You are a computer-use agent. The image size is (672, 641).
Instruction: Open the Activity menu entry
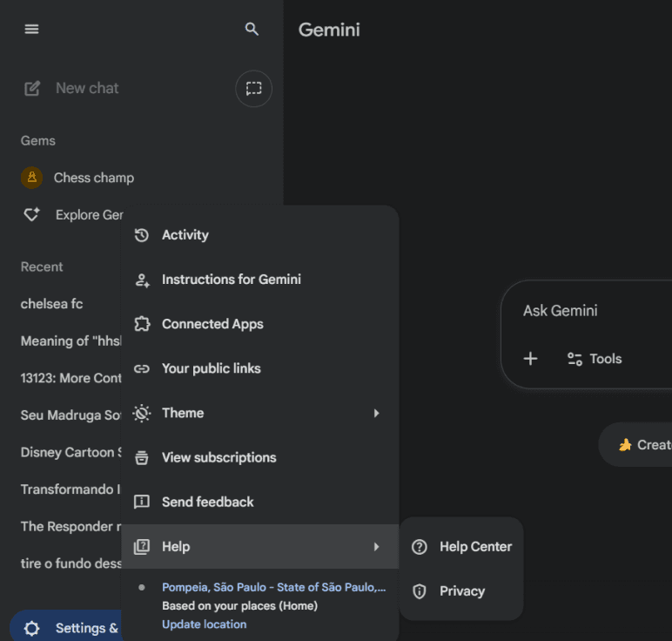[x=260, y=235]
